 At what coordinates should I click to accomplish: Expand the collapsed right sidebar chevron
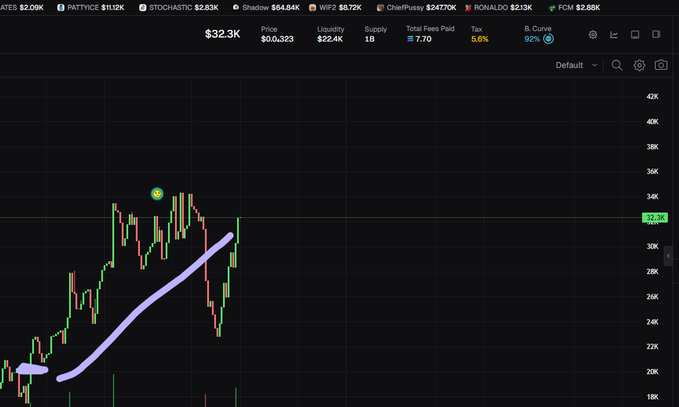668,256
